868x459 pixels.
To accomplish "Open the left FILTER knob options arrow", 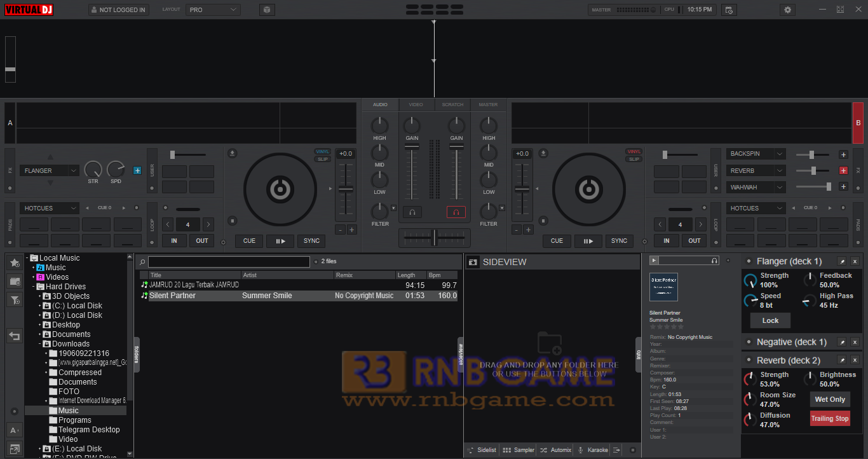I will point(393,208).
